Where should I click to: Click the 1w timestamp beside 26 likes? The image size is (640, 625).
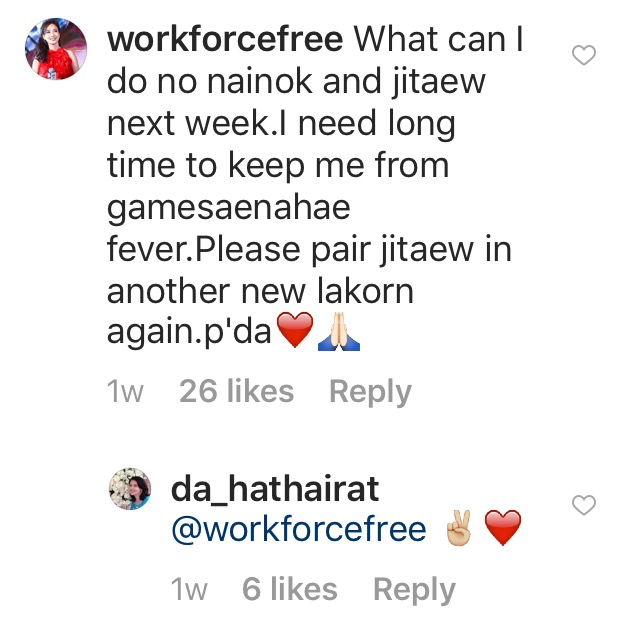pos(125,391)
